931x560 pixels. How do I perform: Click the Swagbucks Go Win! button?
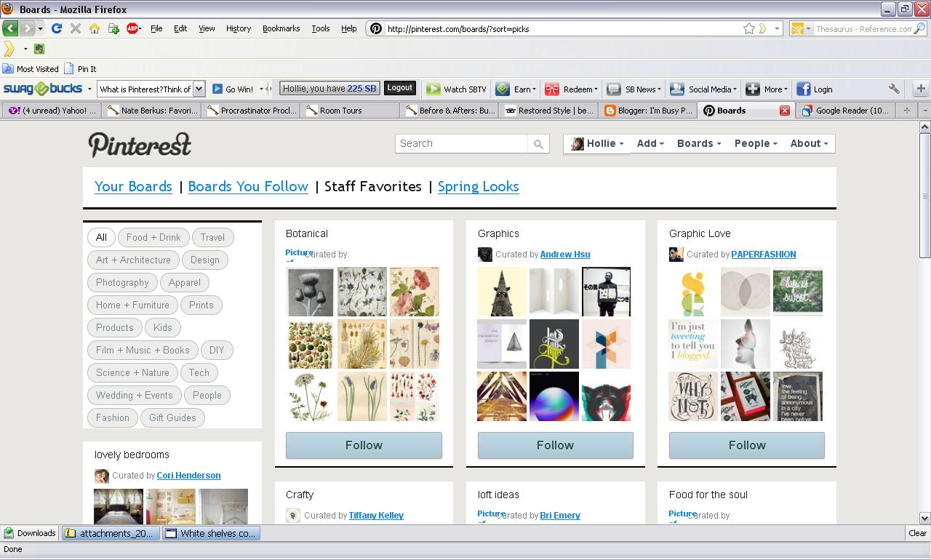(x=233, y=89)
